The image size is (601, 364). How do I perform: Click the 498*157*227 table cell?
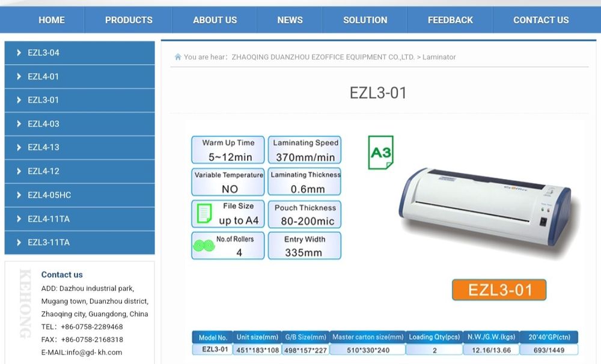click(305, 350)
